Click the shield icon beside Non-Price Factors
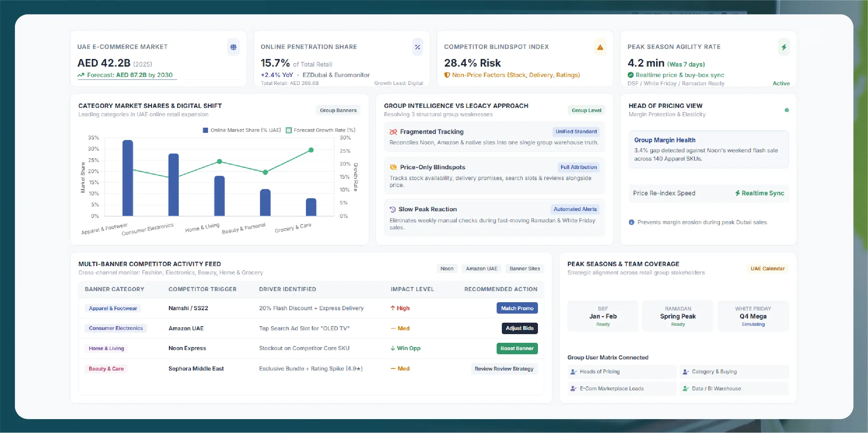Viewport: 868px width, 433px height. 447,75
